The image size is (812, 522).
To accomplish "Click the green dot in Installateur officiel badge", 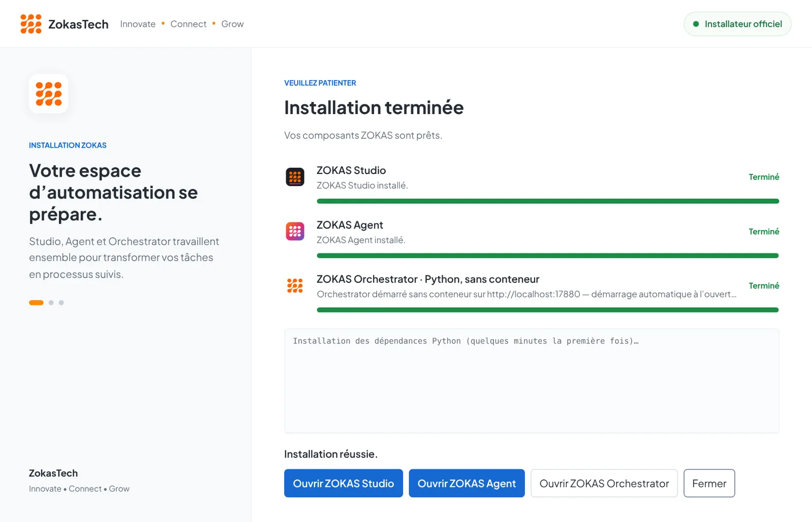I will click(696, 24).
